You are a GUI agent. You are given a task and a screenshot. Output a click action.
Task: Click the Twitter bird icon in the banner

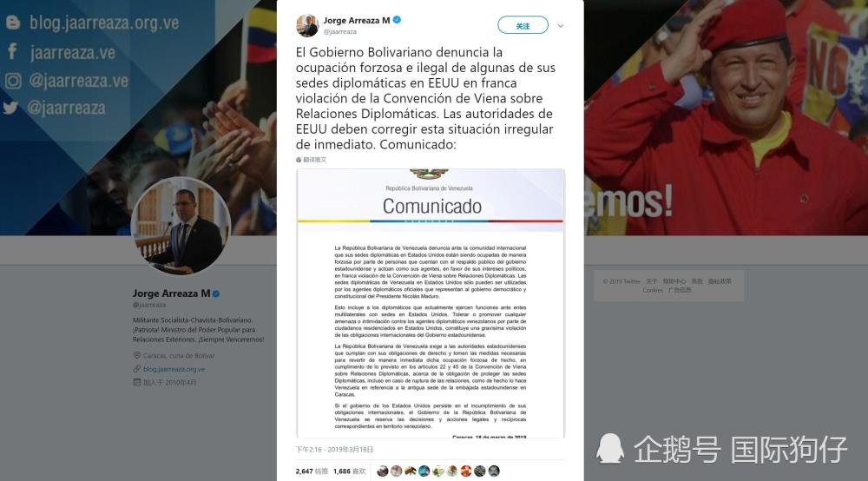point(10,108)
